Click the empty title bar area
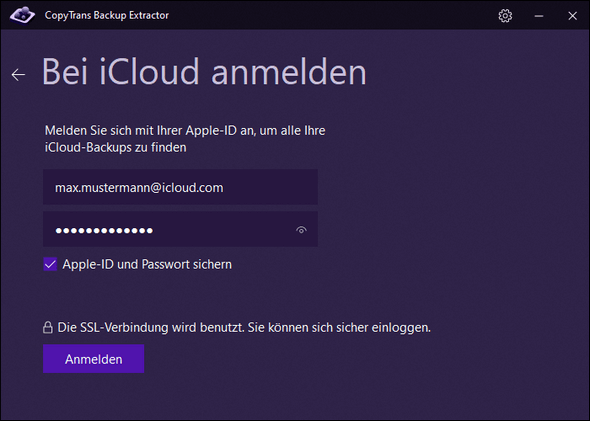Screen dimensions: 590x421 [x=331, y=15]
